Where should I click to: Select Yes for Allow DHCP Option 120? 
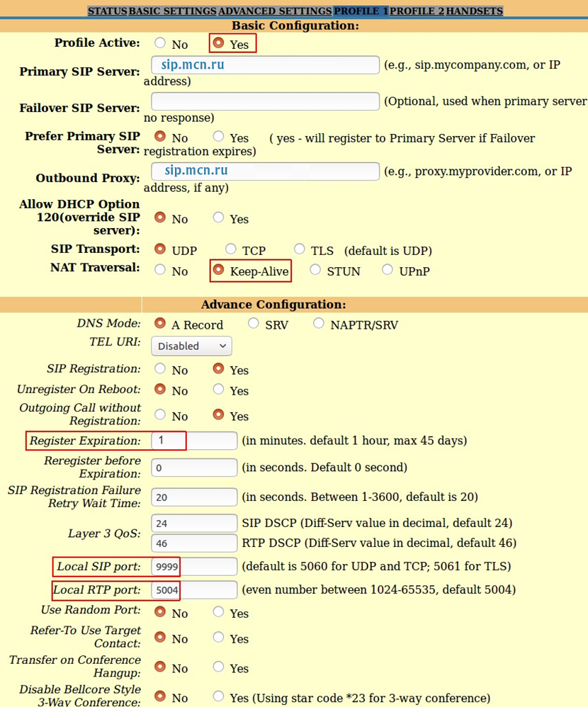point(218,217)
